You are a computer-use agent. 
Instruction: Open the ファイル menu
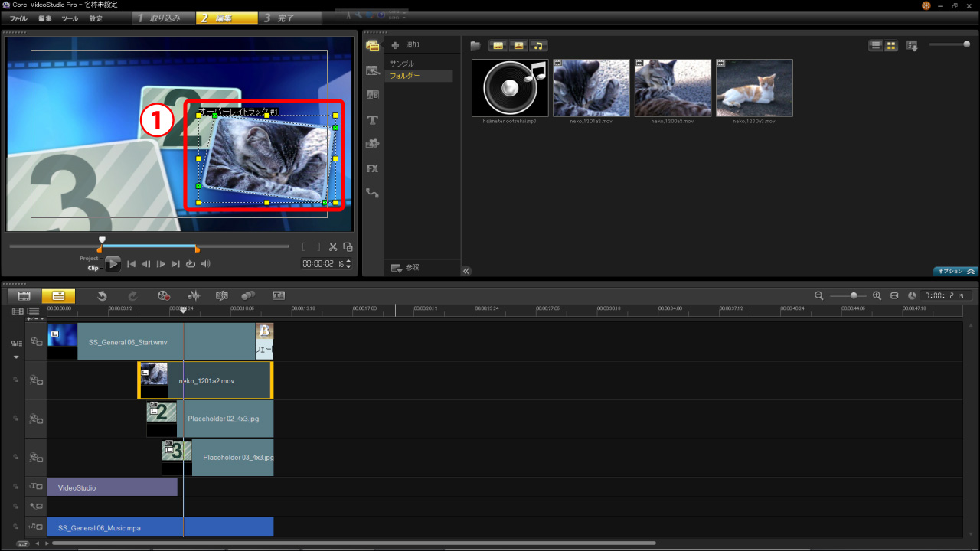[18, 18]
